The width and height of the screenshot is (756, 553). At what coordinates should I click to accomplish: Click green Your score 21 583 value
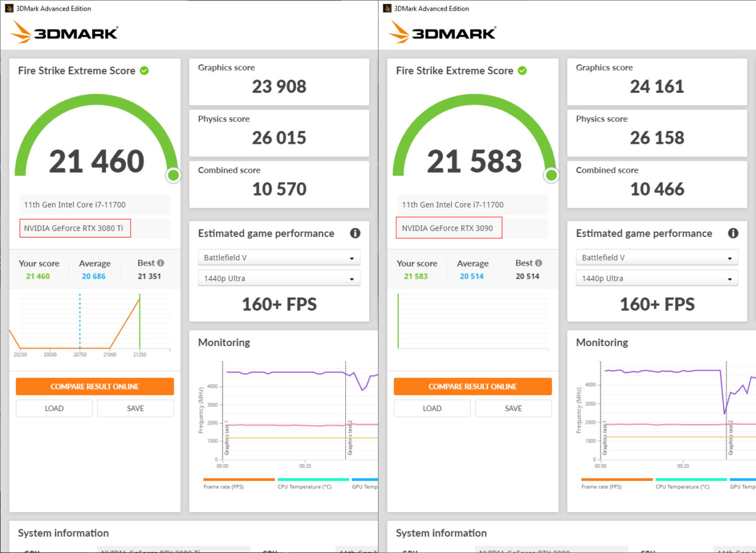click(416, 276)
